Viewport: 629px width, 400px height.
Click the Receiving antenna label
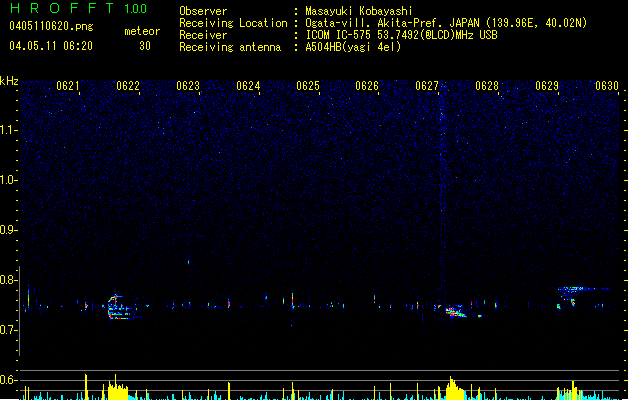(230, 47)
